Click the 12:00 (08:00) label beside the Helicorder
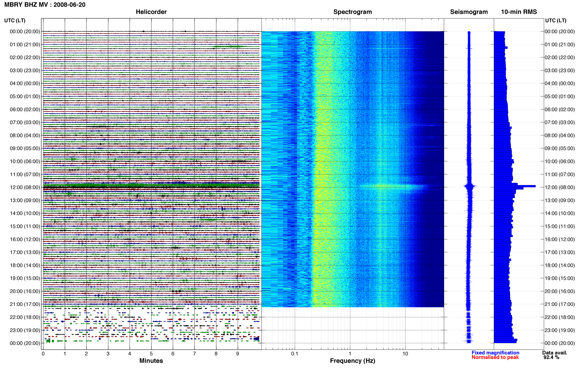This screenshot has height=368, width=588. tap(25, 187)
